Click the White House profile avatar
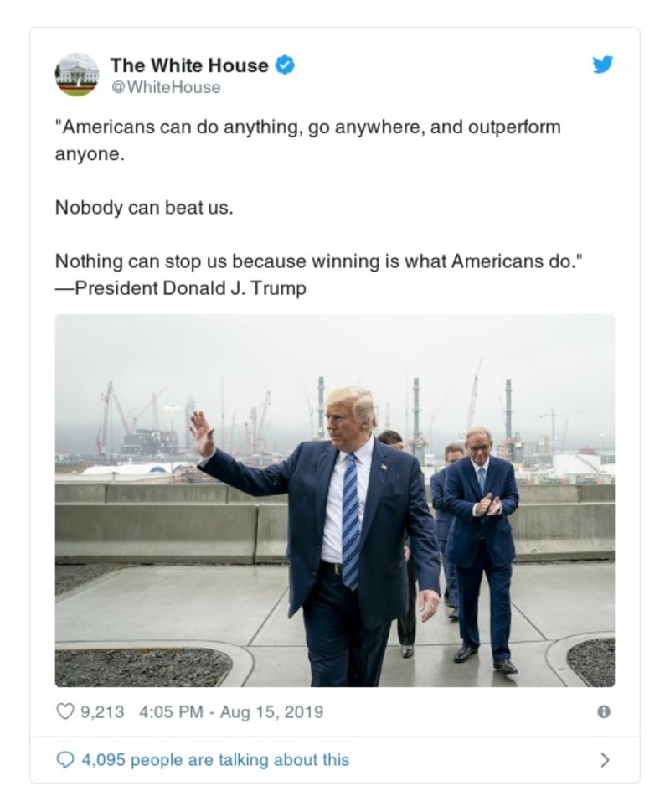670x812 pixels. click(x=78, y=73)
